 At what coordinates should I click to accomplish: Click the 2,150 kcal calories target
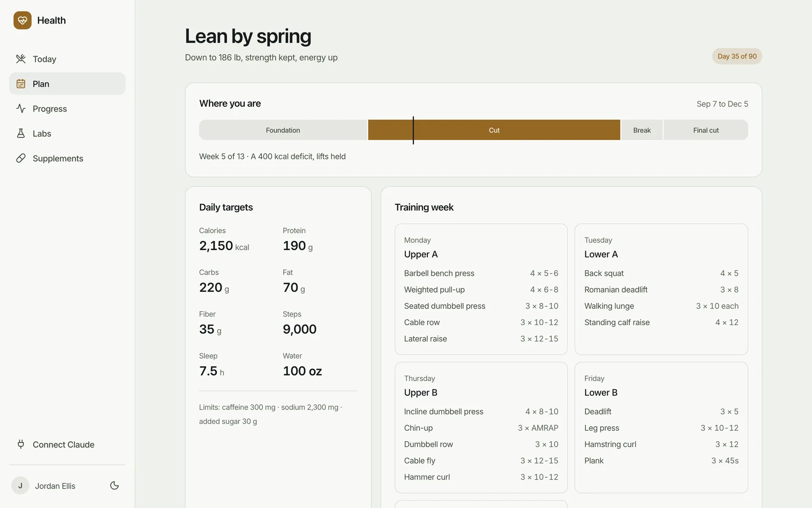[224, 246]
